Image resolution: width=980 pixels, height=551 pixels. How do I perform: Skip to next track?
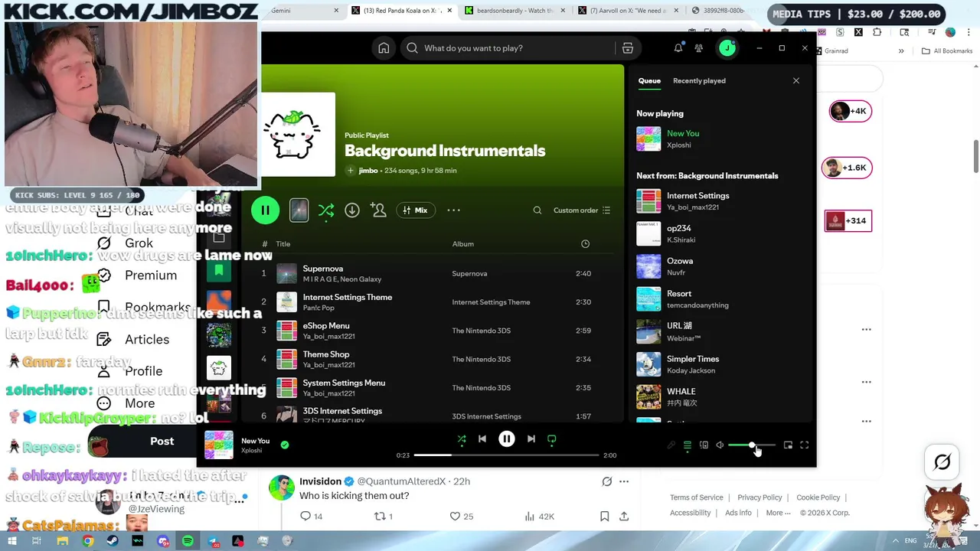click(531, 439)
